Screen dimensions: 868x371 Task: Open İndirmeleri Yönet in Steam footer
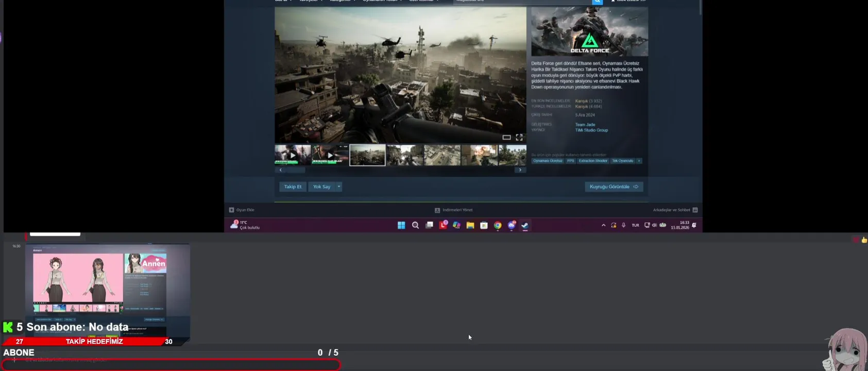(x=454, y=210)
